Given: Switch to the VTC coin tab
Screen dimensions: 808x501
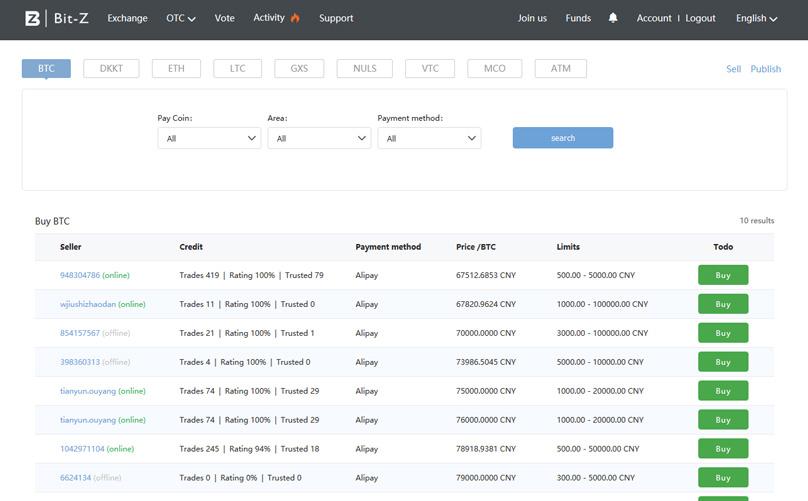Looking at the screenshot, I should tap(430, 69).
